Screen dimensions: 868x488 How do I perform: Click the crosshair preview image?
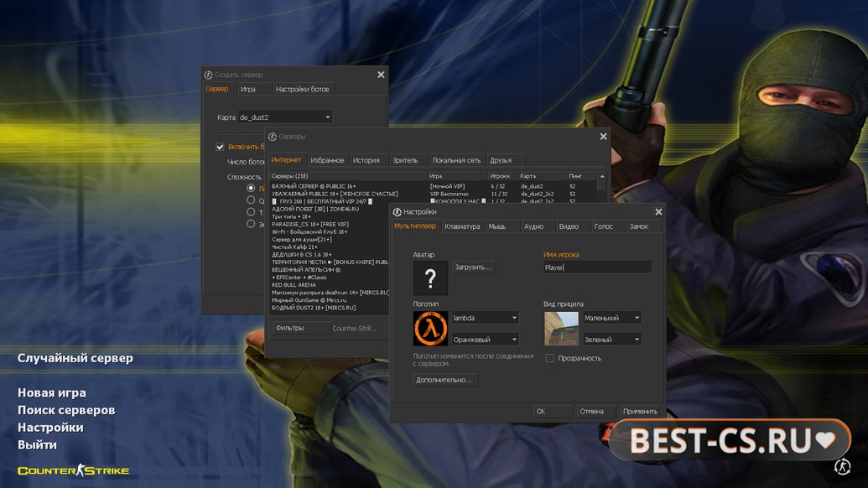pos(561,328)
